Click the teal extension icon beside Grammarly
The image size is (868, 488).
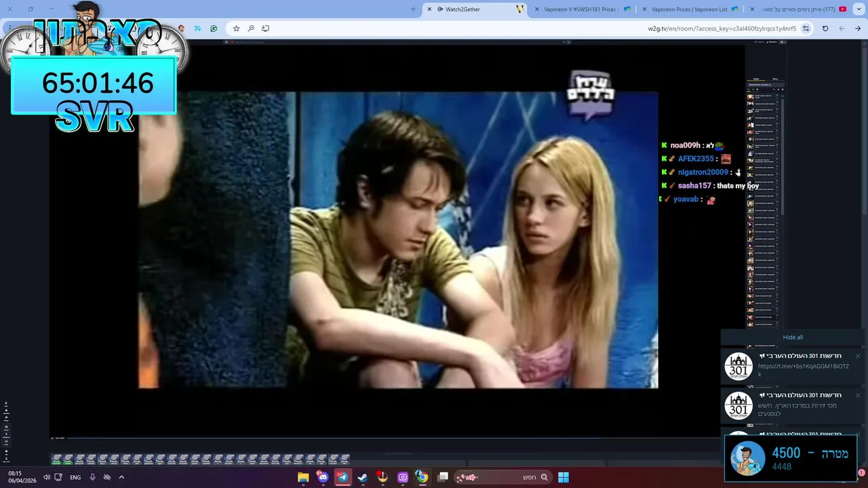click(197, 28)
